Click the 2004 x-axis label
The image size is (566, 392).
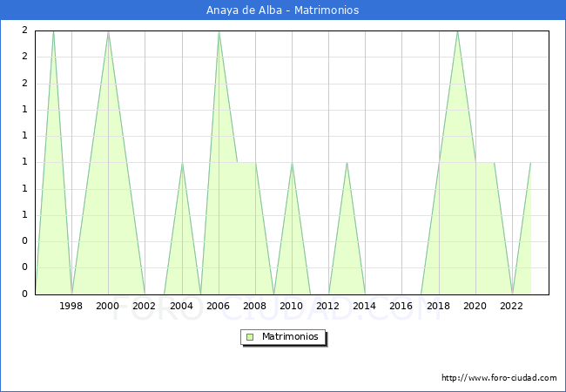click(x=181, y=306)
